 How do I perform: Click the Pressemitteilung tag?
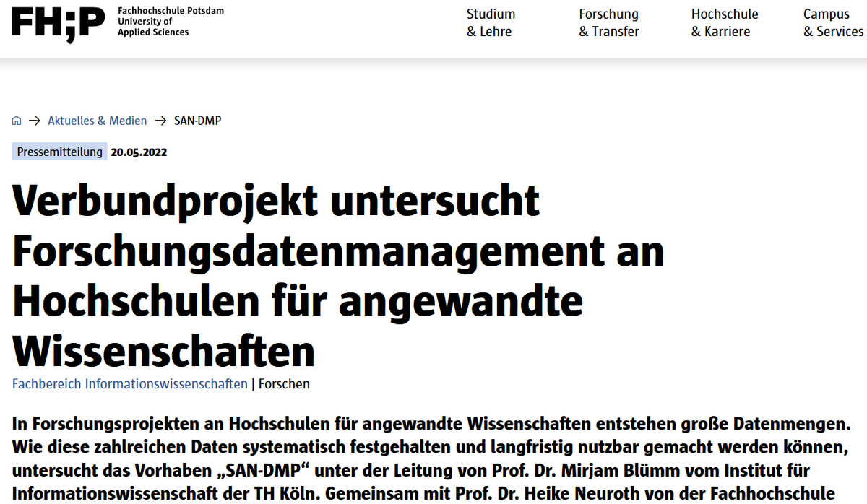[59, 151]
